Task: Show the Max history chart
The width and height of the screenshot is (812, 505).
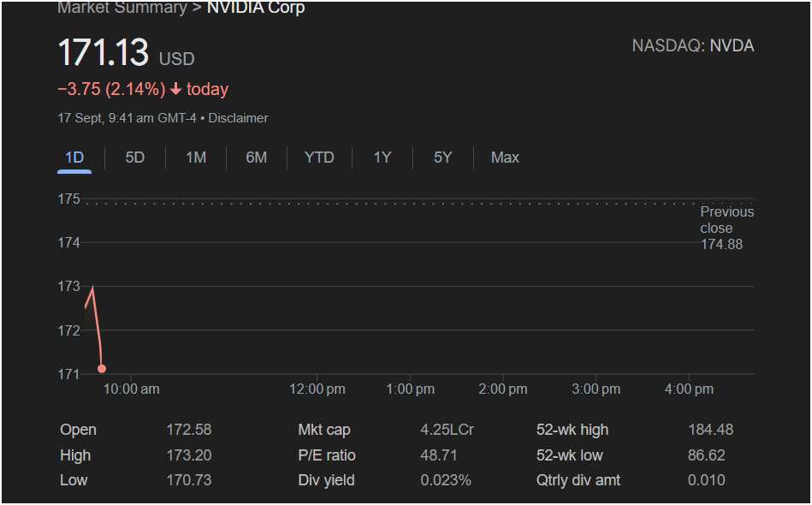Action: (x=505, y=157)
